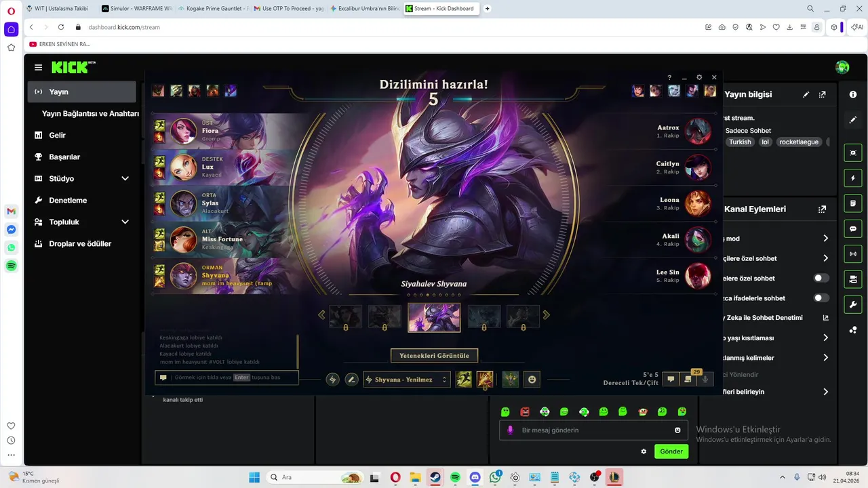Select the highlighted Siyahalev Shyvana skin thumbnail

(x=434, y=317)
